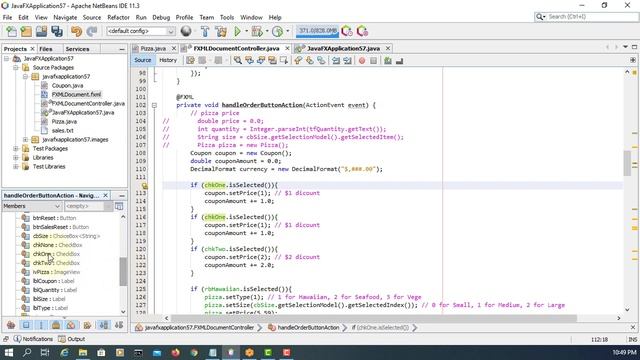Click the History view button
Screen dimensions: 640x360
[168, 60]
